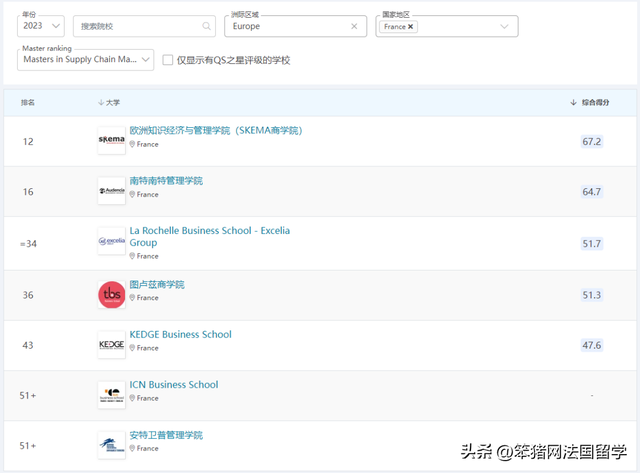The height and width of the screenshot is (473, 640).
Task: Click the rank column header
Action: coord(28,102)
